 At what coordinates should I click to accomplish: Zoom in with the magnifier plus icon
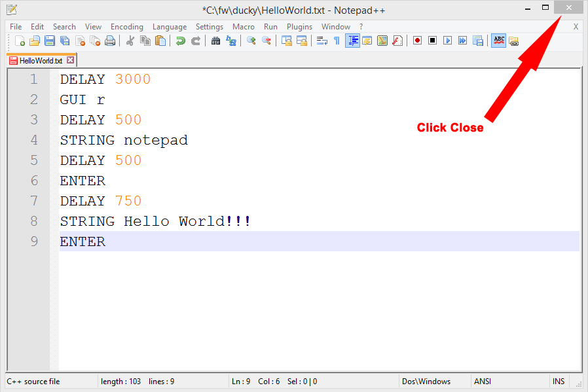pyautogui.click(x=251, y=41)
